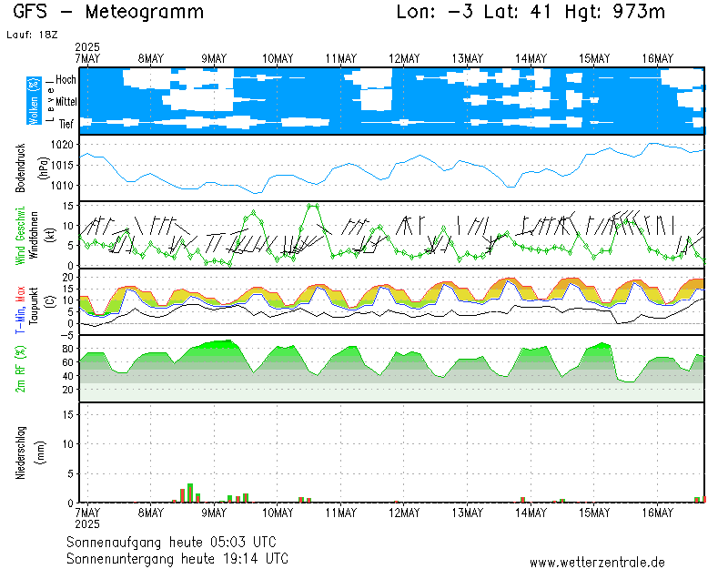Screen dimensions: 728x569
Task: Click 14MAY on the top date axis
Action: [x=531, y=58]
